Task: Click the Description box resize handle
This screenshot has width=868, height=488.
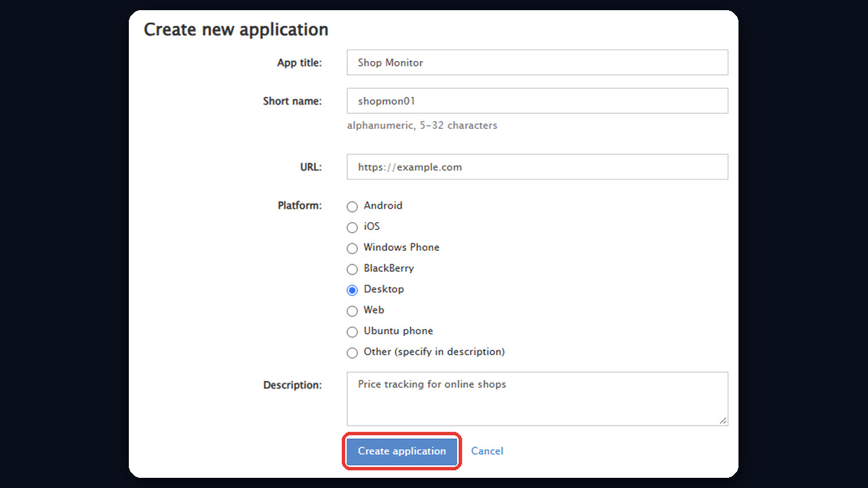Action: pos(723,420)
